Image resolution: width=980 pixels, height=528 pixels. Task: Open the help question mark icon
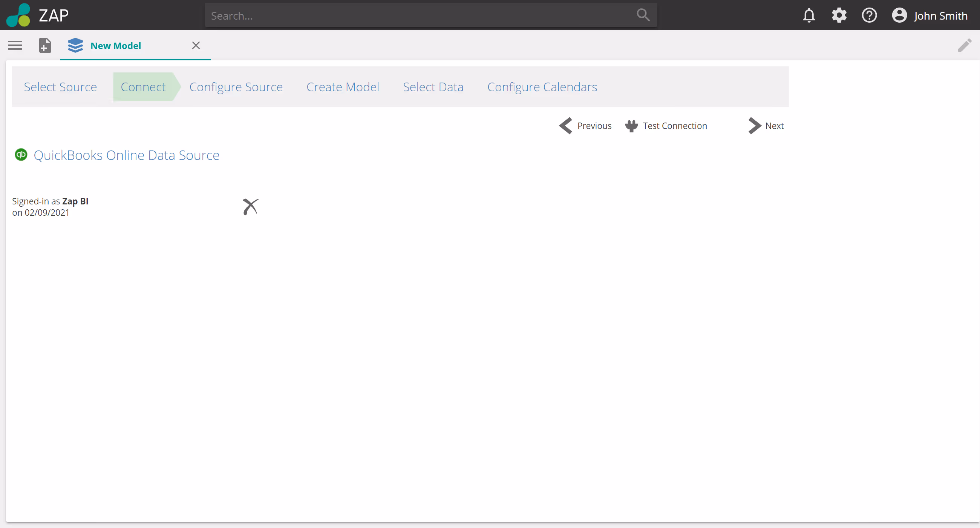pyautogui.click(x=869, y=15)
